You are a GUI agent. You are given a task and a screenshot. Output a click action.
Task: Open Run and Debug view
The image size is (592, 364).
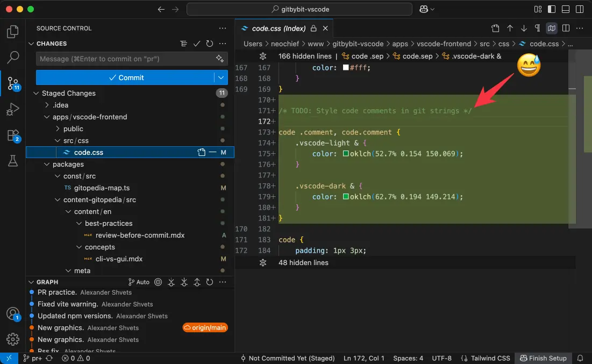13,110
